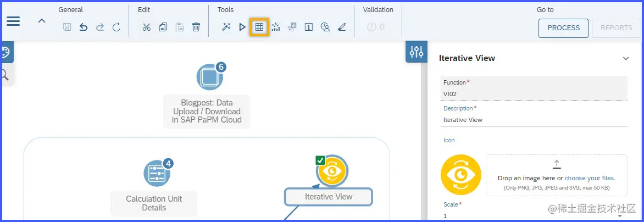Run the function with the play icon
Screen dimensions: 644x222
point(242,27)
